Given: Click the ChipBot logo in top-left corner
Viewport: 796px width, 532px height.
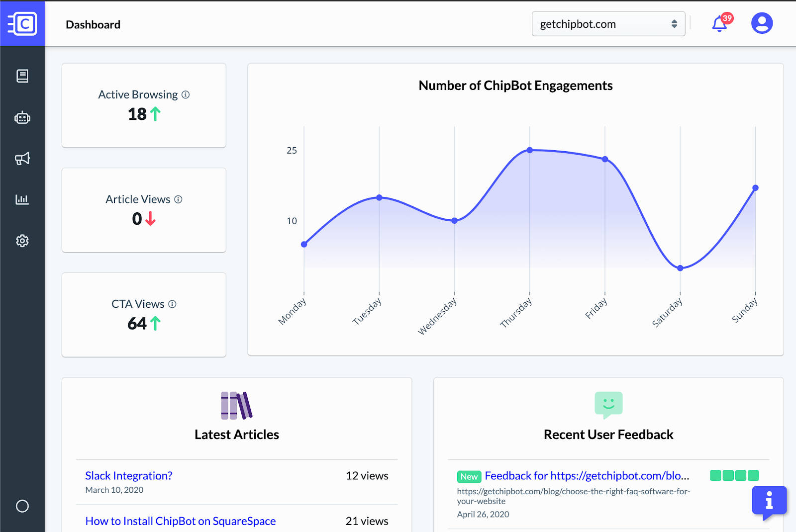Looking at the screenshot, I should point(22,23).
